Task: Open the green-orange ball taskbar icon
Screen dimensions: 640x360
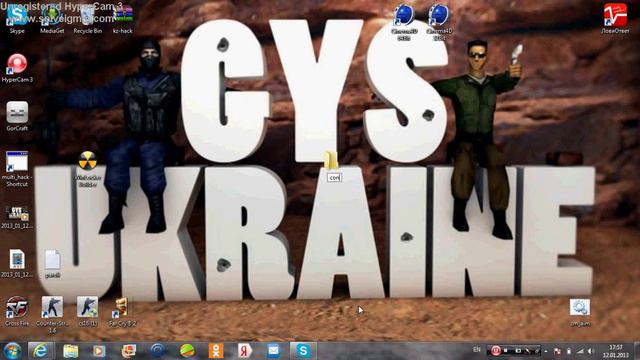Action: point(187,351)
